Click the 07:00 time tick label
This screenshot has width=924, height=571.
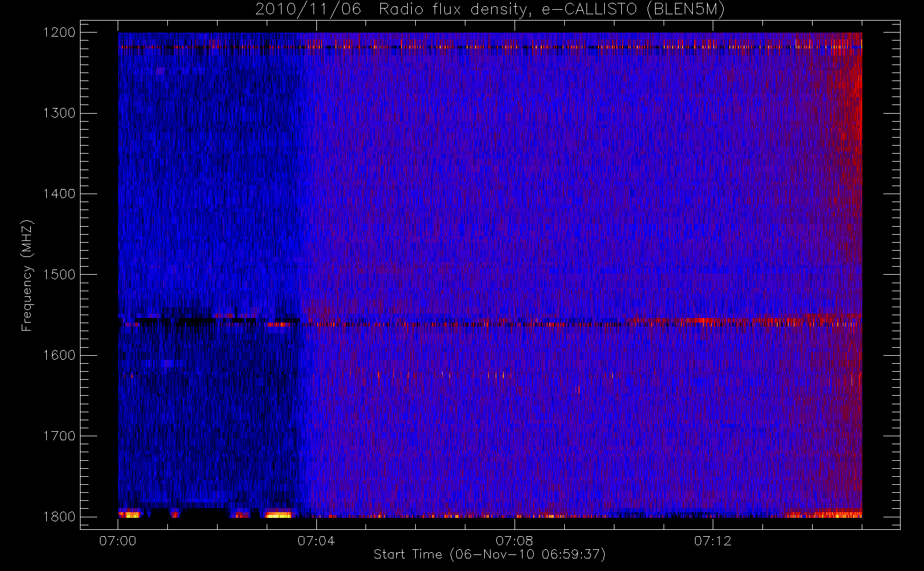pyautogui.click(x=118, y=541)
